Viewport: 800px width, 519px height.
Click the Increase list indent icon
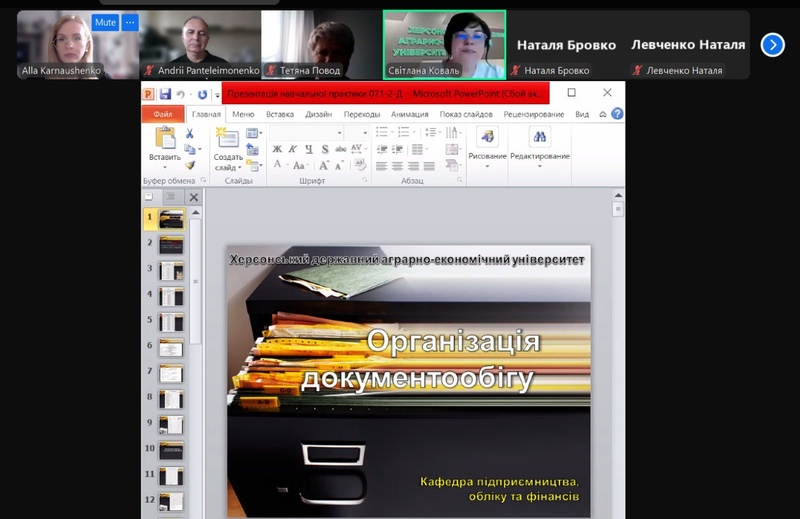pos(398,149)
